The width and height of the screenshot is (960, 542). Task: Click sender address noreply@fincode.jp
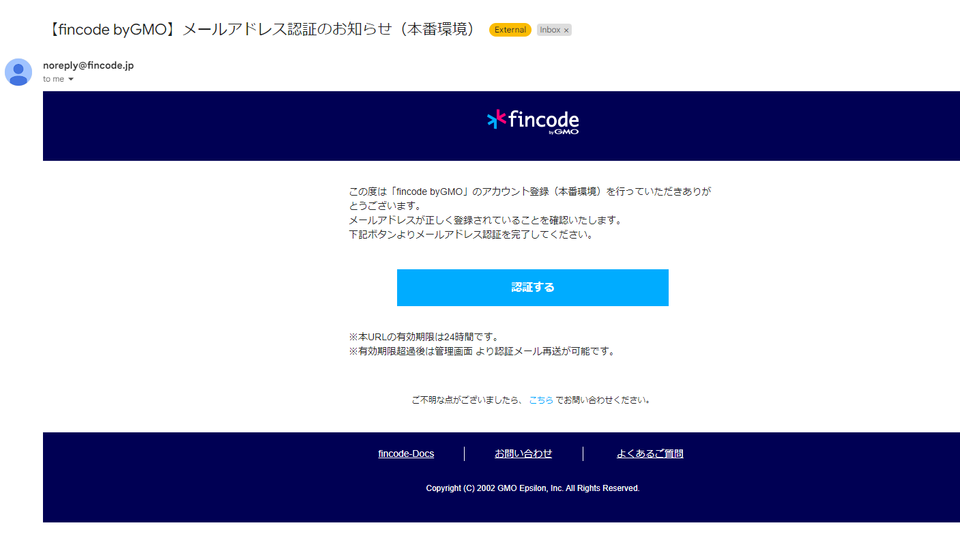(88, 66)
